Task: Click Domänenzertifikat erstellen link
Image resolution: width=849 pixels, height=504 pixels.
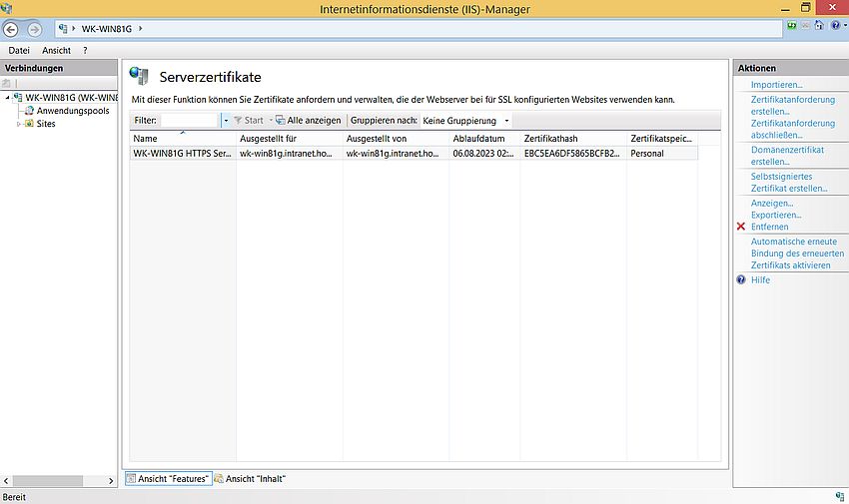Action: [787, 156]
